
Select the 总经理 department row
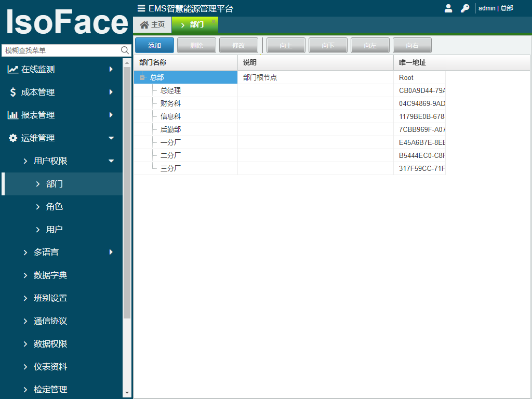point(289,90)
